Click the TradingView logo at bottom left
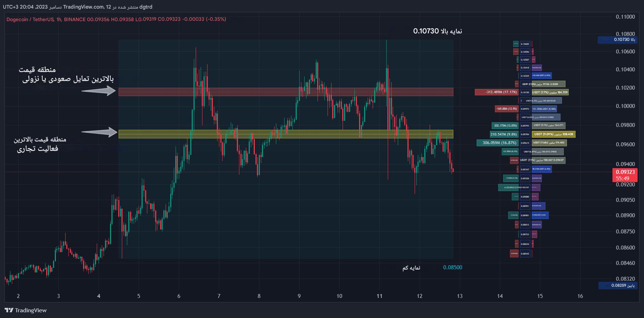Screen dimensions: 644x318 point(25,310)
